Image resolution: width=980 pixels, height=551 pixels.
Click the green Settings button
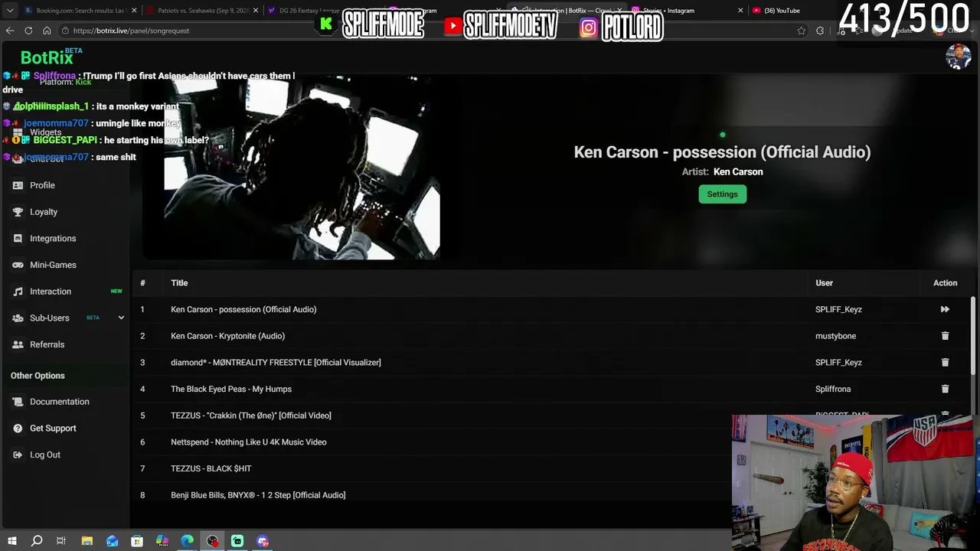coord(722,194)
